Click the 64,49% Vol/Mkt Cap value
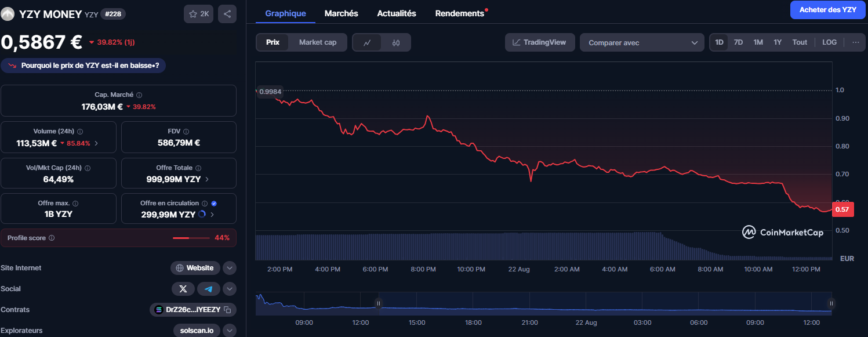Image resolution: width=868 pixels, height=337 pixels. 59,179
